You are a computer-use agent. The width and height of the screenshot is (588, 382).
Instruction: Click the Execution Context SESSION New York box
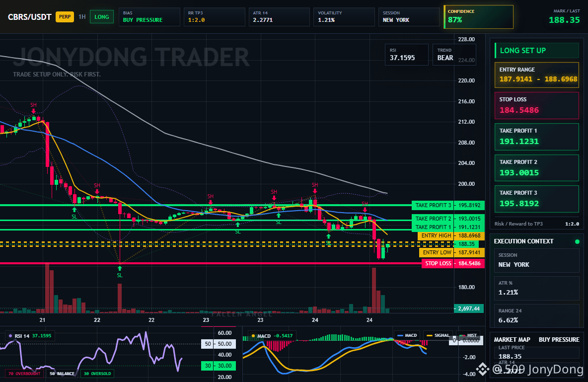click(x=537, y=260)
